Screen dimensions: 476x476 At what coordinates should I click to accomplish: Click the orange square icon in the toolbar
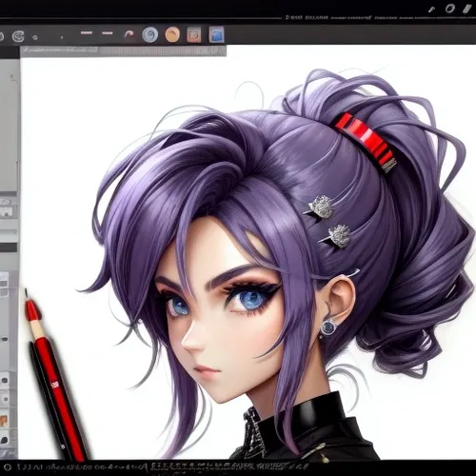pyautogui.click(x=193, y=34)
